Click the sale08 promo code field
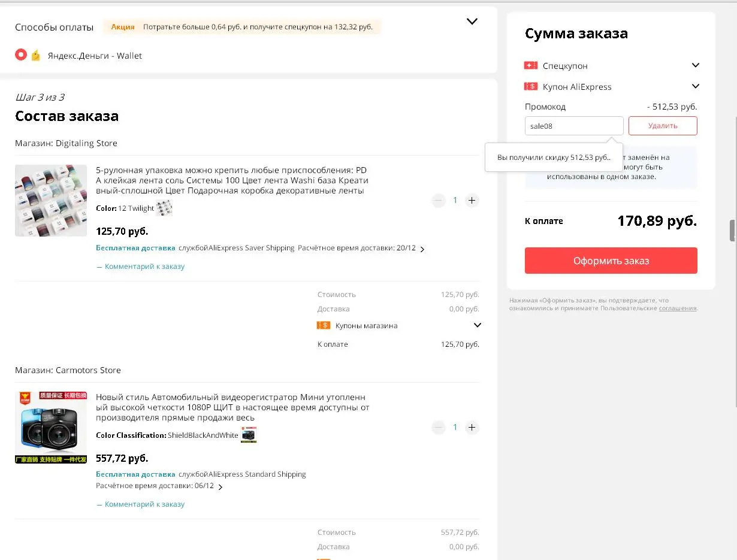 pyautogui.click(x=574, y=126)
